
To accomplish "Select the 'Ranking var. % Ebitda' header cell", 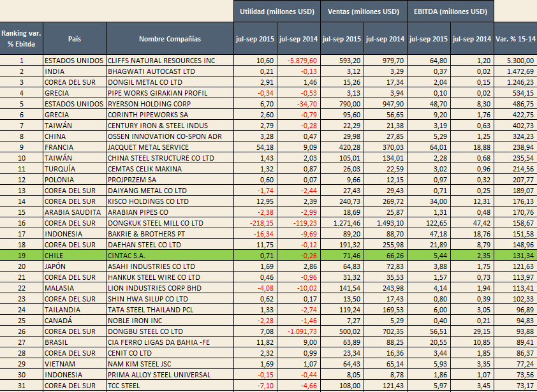I will coord(21,38).
